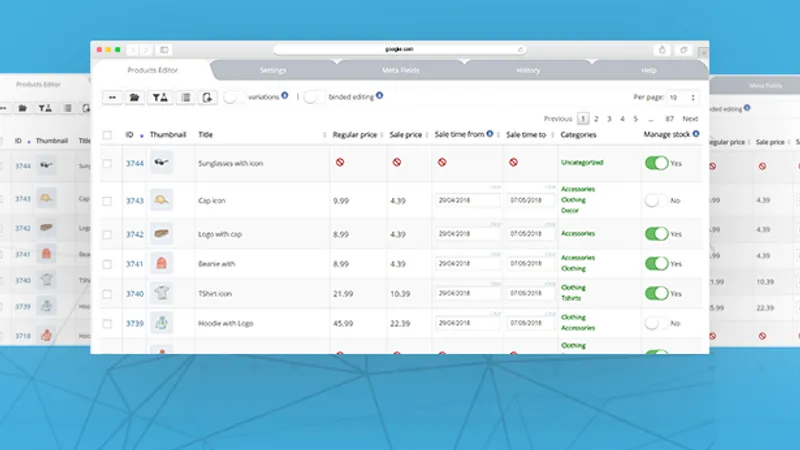800x450 pixels.
Task: Click the info icon next to variations
Action: point(285,95)
